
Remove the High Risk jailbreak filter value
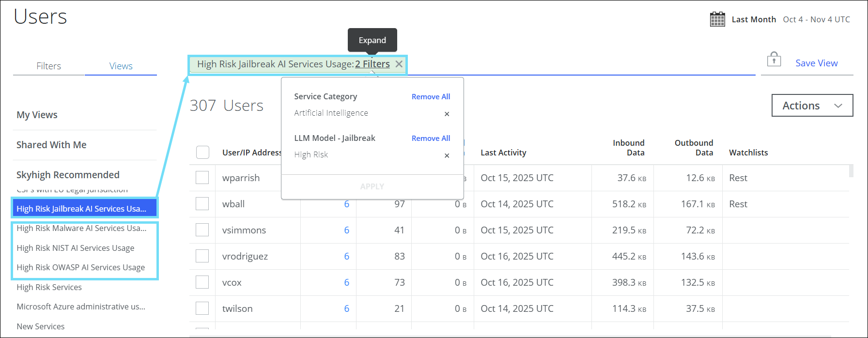(447, 155)
